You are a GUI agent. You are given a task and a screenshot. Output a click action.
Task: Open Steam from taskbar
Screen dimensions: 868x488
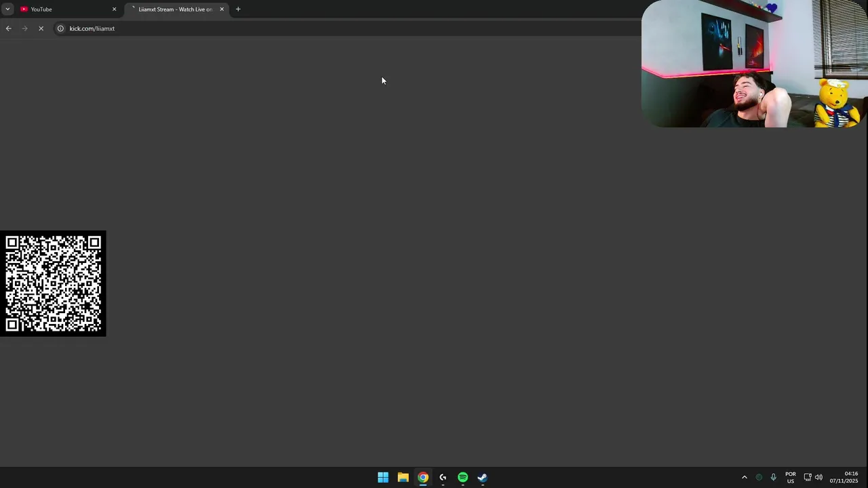click(482, 477)
